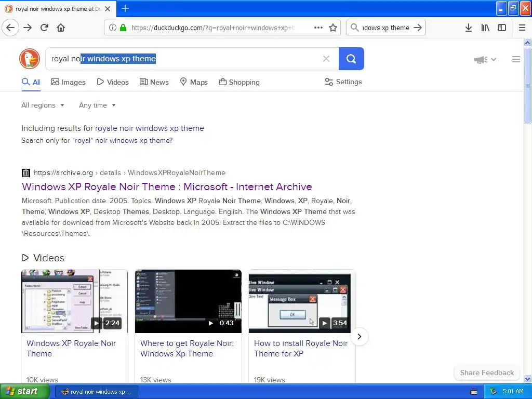The image size is (532, 399).
Task: Select the Firefox taskbar button
Action: point(96,392)
